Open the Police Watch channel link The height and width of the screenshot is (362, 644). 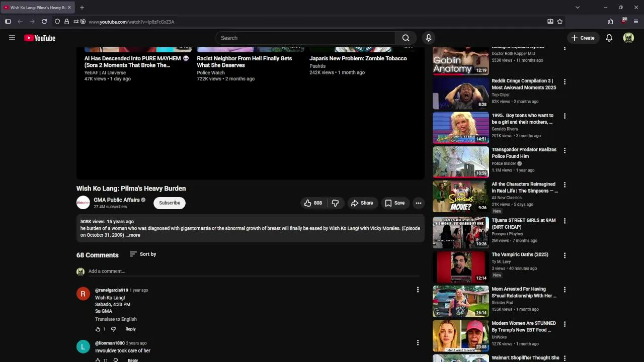[211, 73]
